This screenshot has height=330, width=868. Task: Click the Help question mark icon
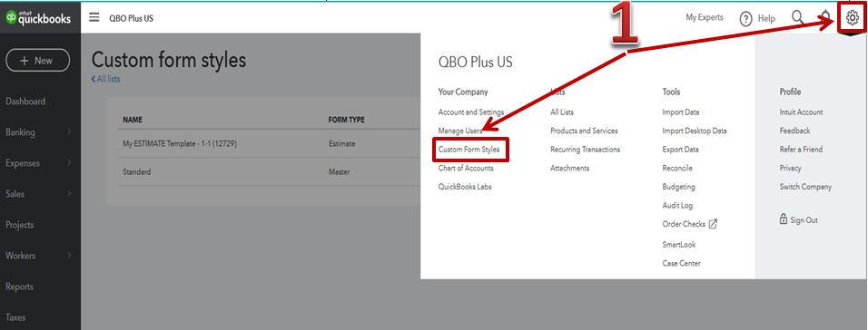[x=746, y=19]
